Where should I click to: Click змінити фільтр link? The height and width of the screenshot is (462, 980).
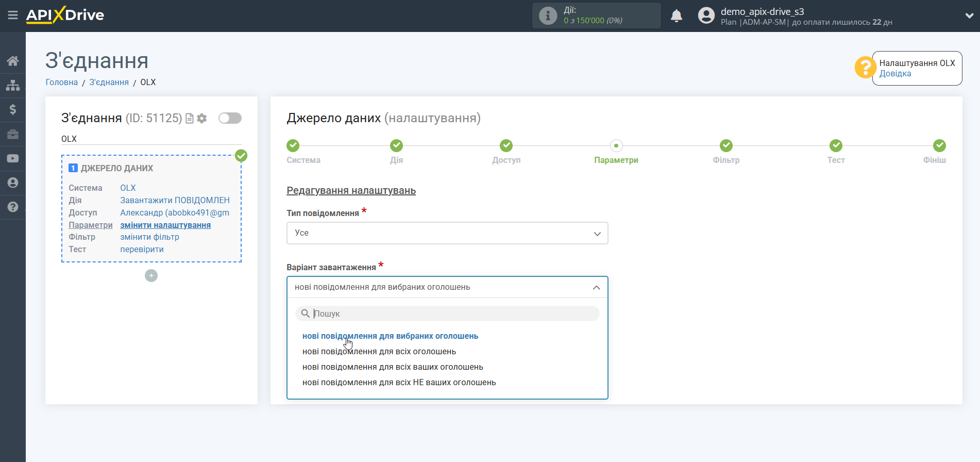pos(149,237)
